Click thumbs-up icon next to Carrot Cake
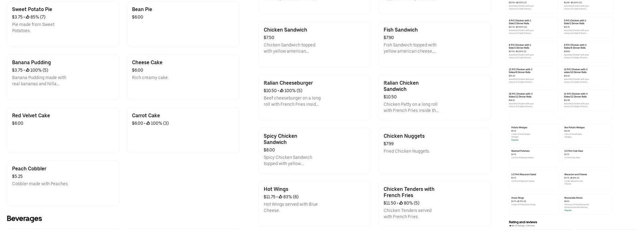644x230 pixels. (148, 123)
